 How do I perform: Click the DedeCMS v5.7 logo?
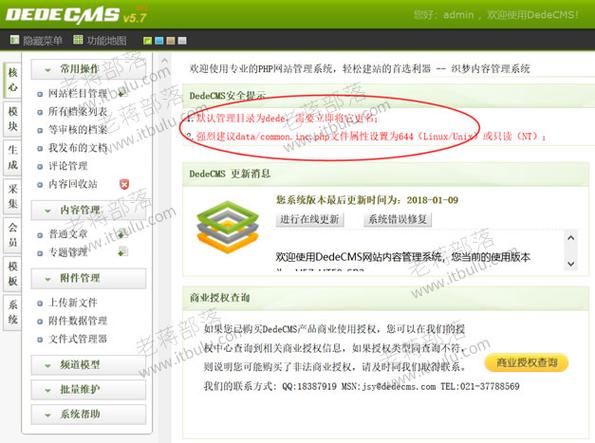coord(76,15)
